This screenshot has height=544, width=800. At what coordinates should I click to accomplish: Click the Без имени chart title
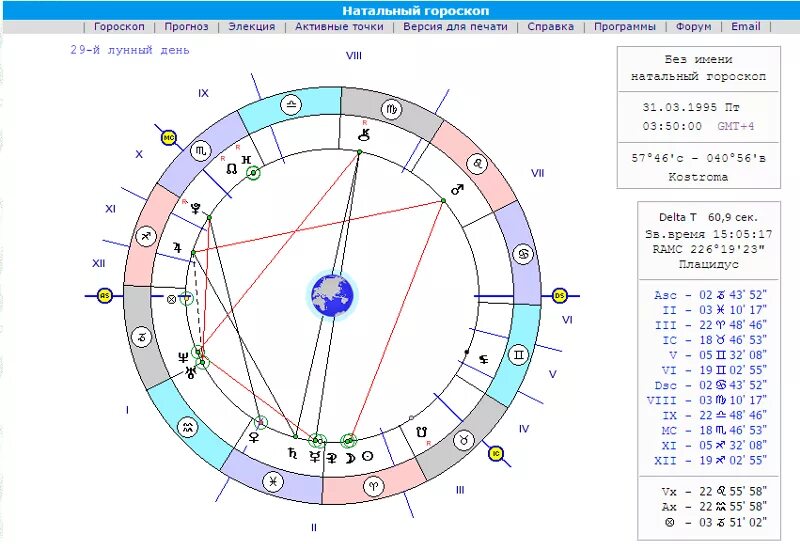[698, 59]
